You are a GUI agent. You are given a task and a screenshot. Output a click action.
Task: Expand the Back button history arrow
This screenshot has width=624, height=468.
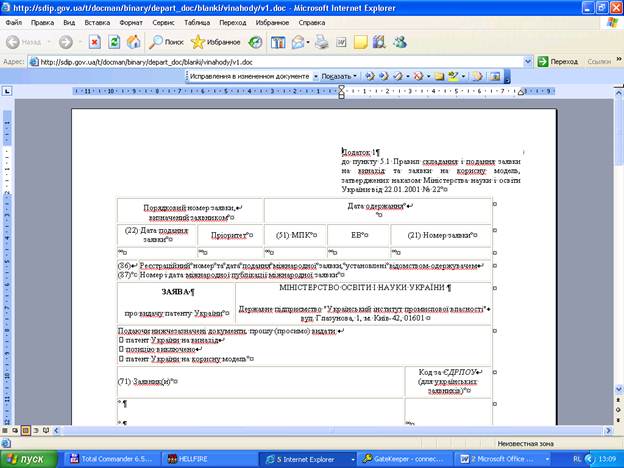click(49, 42)
